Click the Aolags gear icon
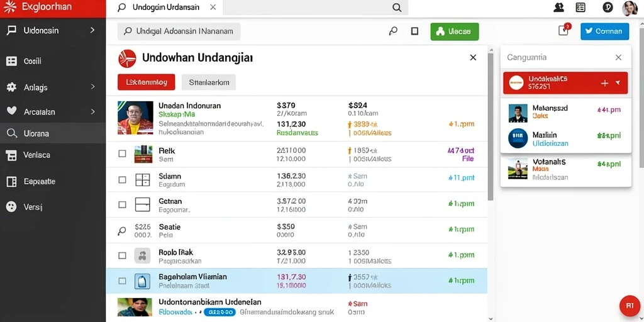644x322 pixels. point(11,87)
